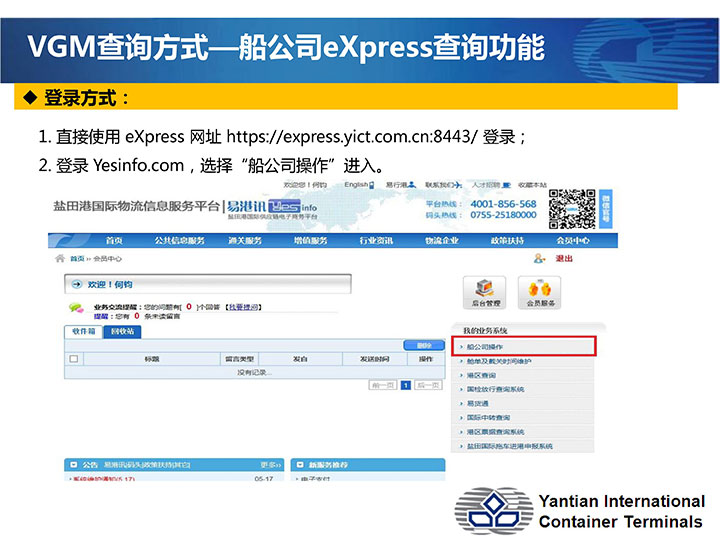Click the home icon in the breadcrumb
Screen dimensions: 720x540
60,259
